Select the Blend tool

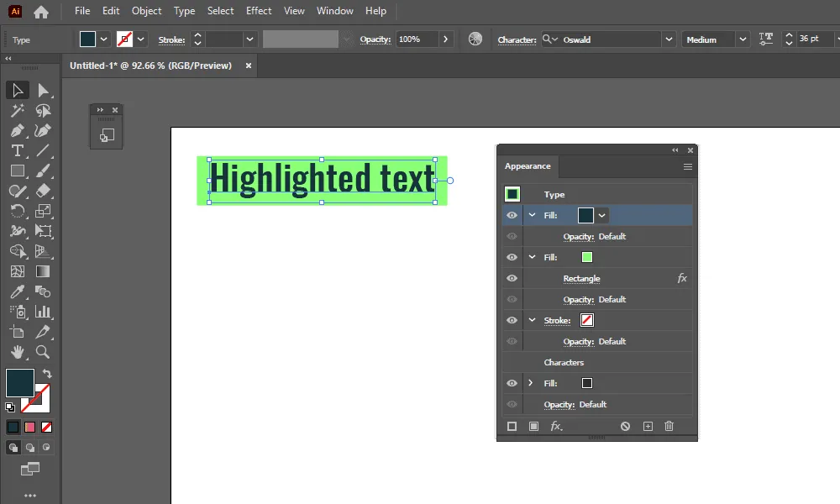tap(43, 291)
